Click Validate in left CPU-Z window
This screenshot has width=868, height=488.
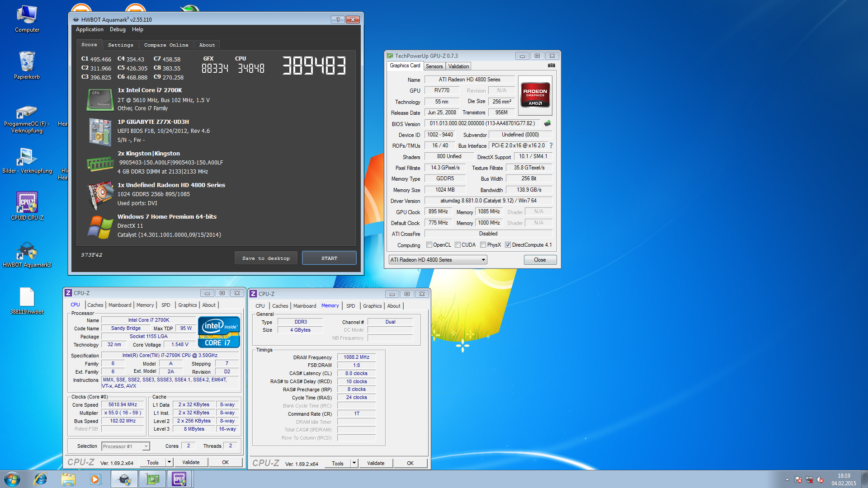point(191,462)
